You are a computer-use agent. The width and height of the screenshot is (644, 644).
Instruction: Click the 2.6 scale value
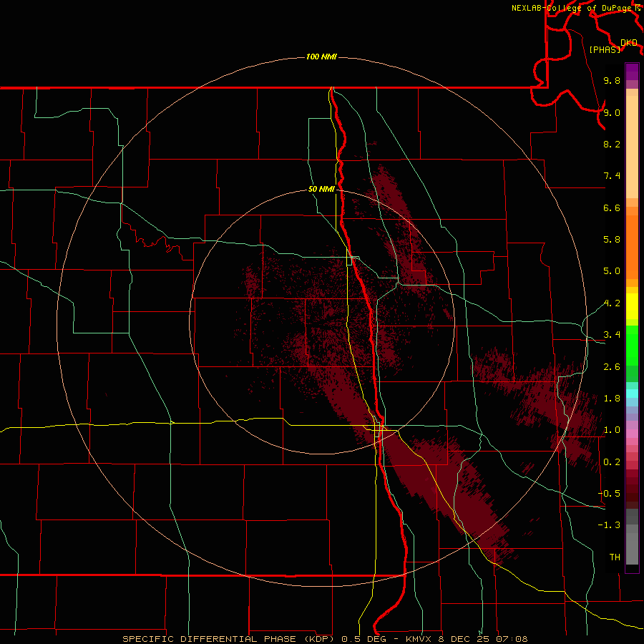click(x=612, y=367)
